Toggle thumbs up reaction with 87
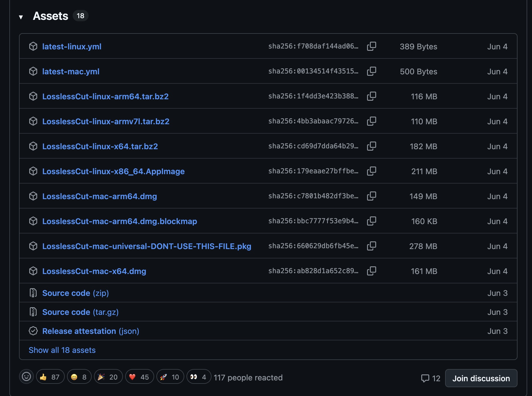This screenshot has height=396, width=532. point(50,377)
